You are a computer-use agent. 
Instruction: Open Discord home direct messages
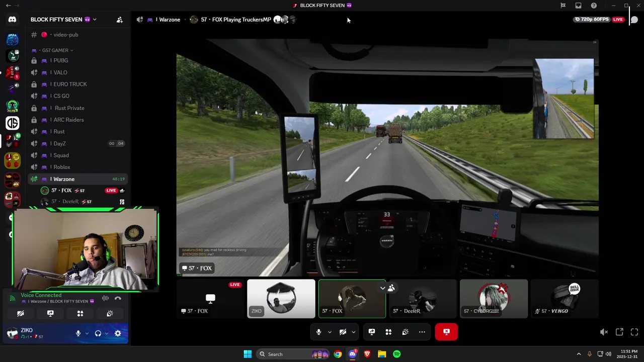click(x=12, y=20)
